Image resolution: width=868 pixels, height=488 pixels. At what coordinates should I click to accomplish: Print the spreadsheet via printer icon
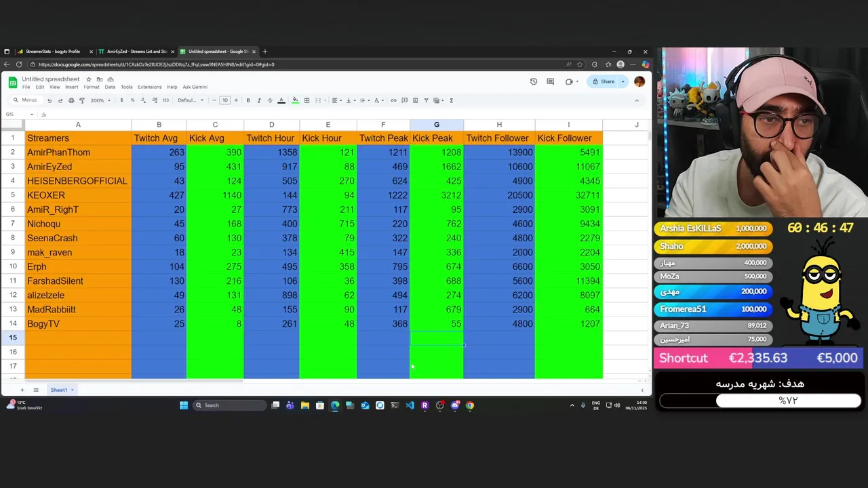(71, 100)
